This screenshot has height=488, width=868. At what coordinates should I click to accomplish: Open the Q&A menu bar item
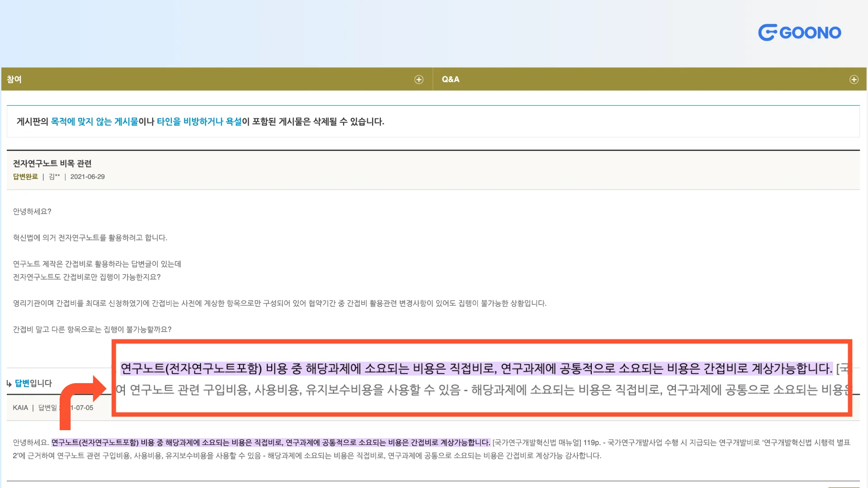tap(450, 80)
